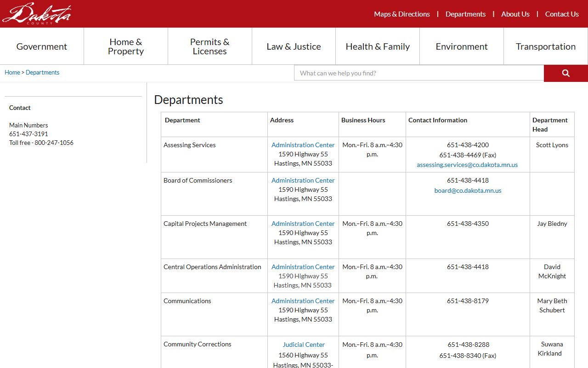Open the Law & Justice menu
Screen dimensions: 588x368
pyautogui.click(x=294, y=46)
